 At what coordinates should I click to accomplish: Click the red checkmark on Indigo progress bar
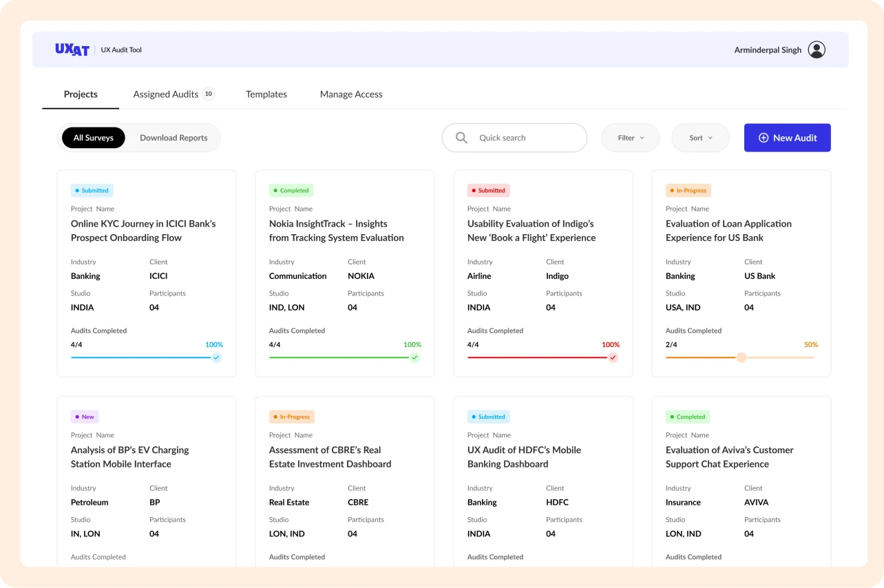coord(613,357)
